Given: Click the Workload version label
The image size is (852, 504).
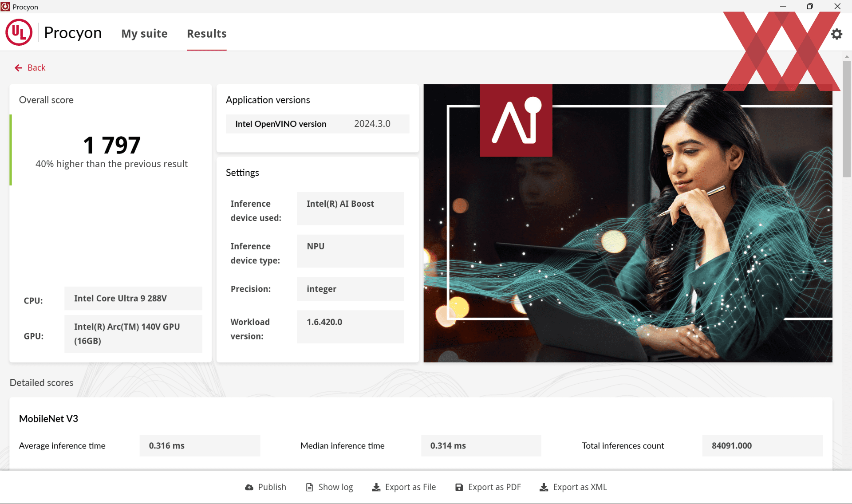Looking at the screenshot, I should 250,329.
